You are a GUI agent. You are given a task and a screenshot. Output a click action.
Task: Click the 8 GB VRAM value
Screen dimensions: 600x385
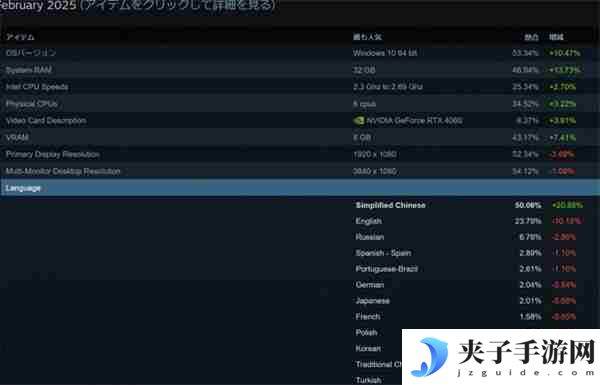pos(362,138)
